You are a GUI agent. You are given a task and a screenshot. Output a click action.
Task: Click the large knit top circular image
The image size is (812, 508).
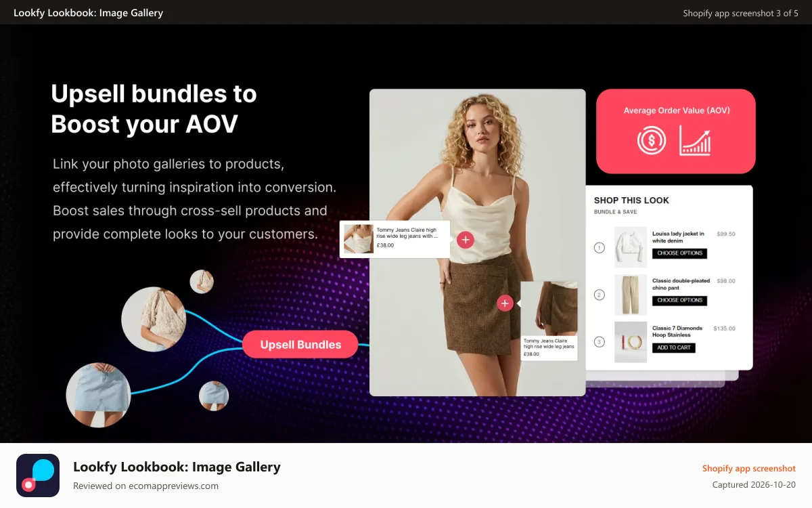[x=154, y=319]
